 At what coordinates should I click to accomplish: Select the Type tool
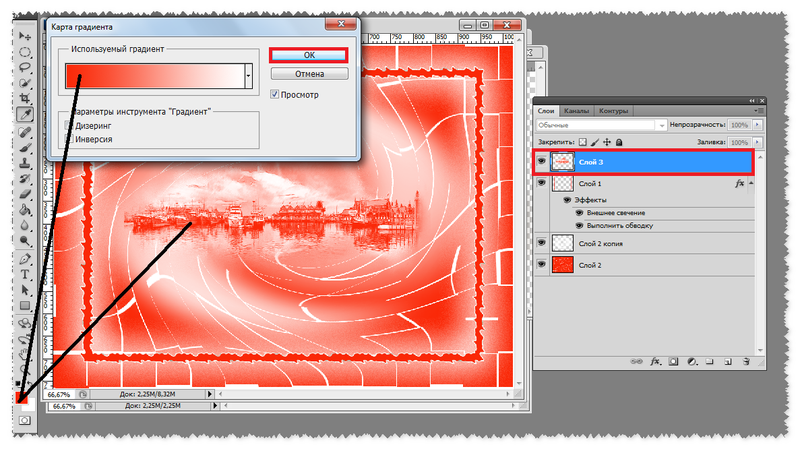coord(24,275)
